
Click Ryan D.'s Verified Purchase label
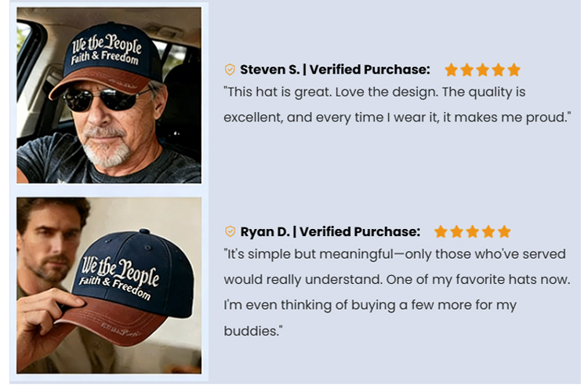coord(360,232)
